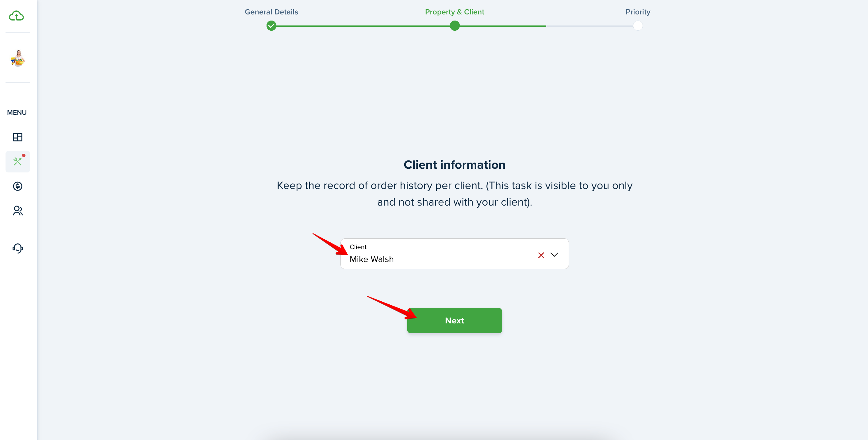This screenshot has height=440, width=868.
Task: Open the profile avatar picture
Action: [18, 58]
